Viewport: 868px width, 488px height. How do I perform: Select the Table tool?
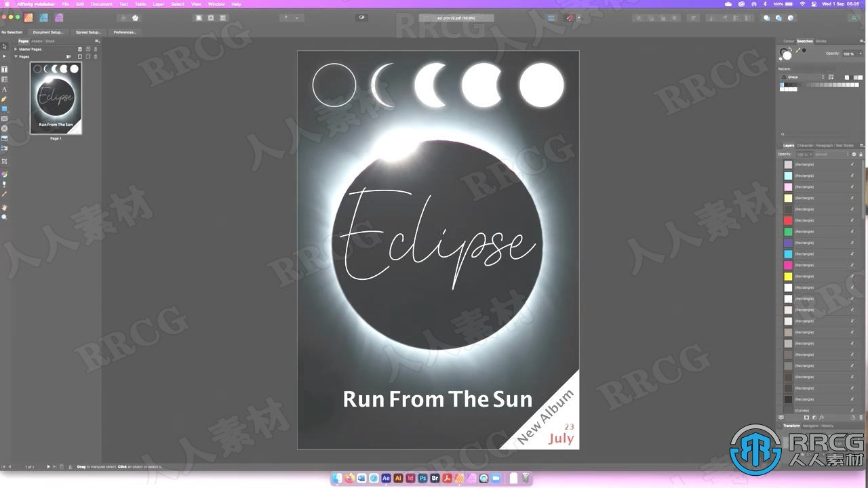point(5,79)
